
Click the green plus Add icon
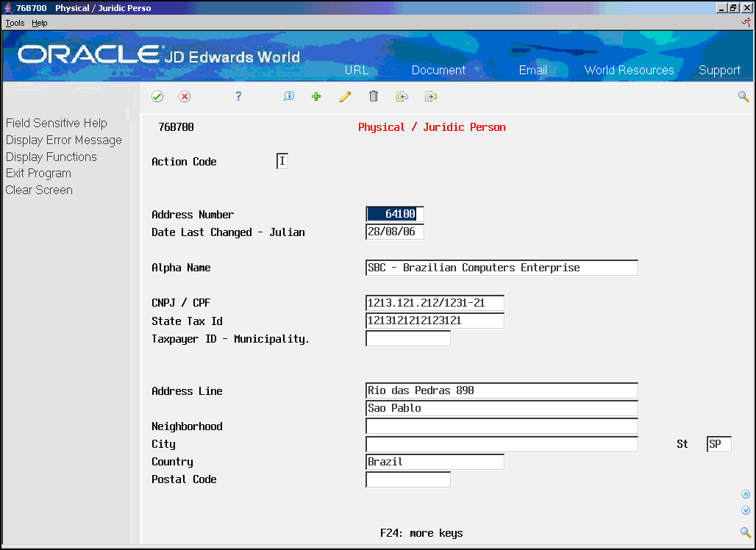click(x=316, y=96)
